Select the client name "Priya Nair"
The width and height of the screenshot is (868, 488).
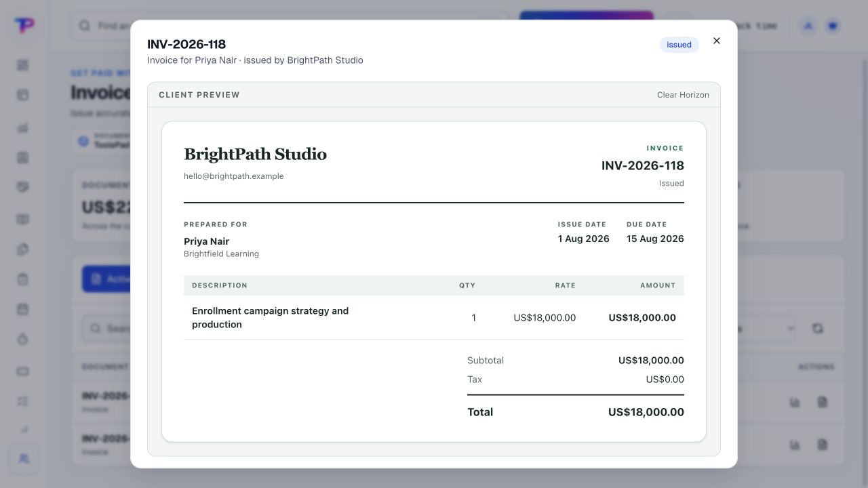click(x=207, y=241)
